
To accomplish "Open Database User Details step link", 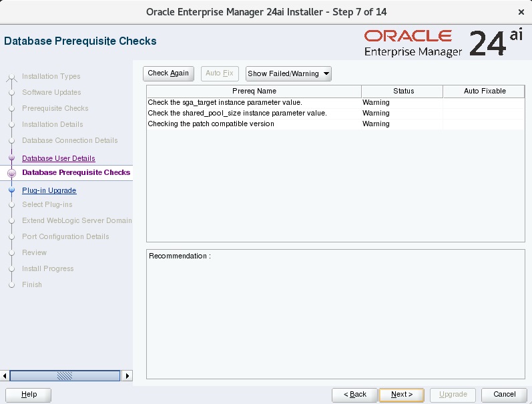I will (x=58, y=158).
